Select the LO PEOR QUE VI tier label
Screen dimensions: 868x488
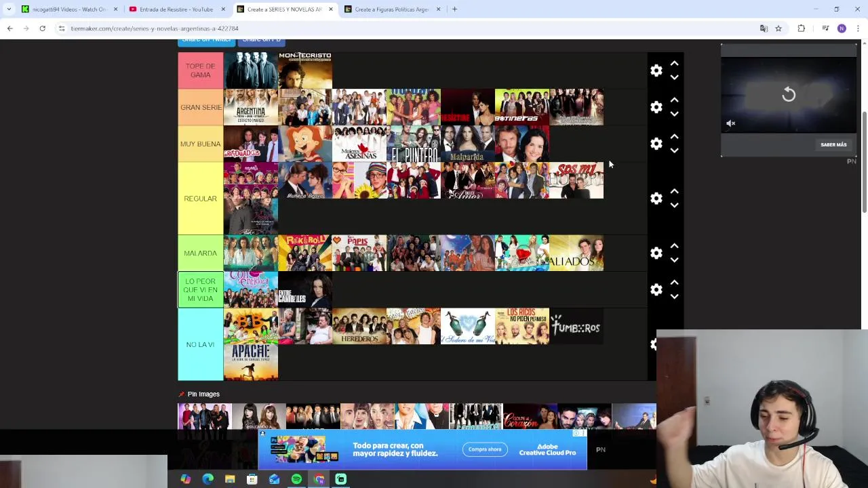point(200,289)
